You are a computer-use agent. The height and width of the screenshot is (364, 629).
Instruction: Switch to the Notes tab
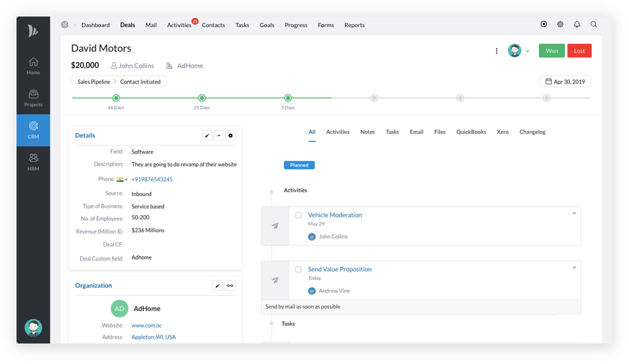367,132
